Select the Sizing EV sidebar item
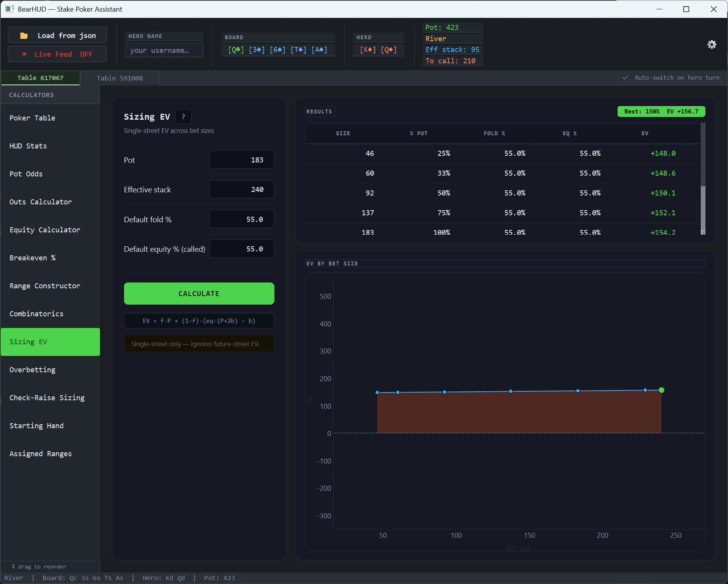Screen dimensions: 728x584 click(x=50, y=342)
